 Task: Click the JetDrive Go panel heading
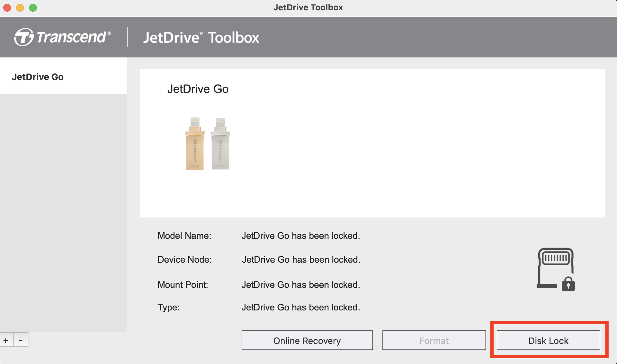(x=198, y=89)
